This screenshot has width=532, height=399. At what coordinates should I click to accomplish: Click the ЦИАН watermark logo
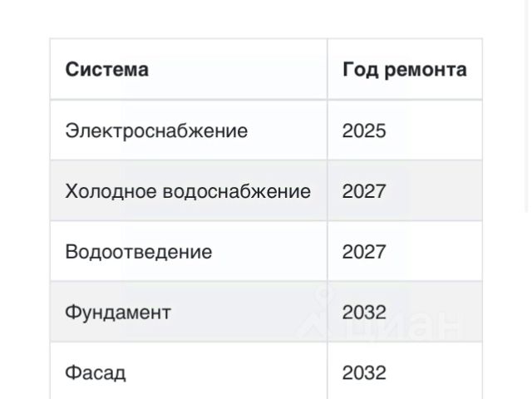coord(380,314)
